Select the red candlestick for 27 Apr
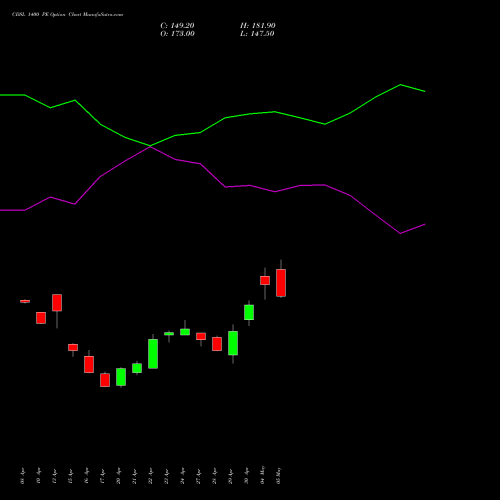This screenshot has width=500, height=500. click(201, 336)
